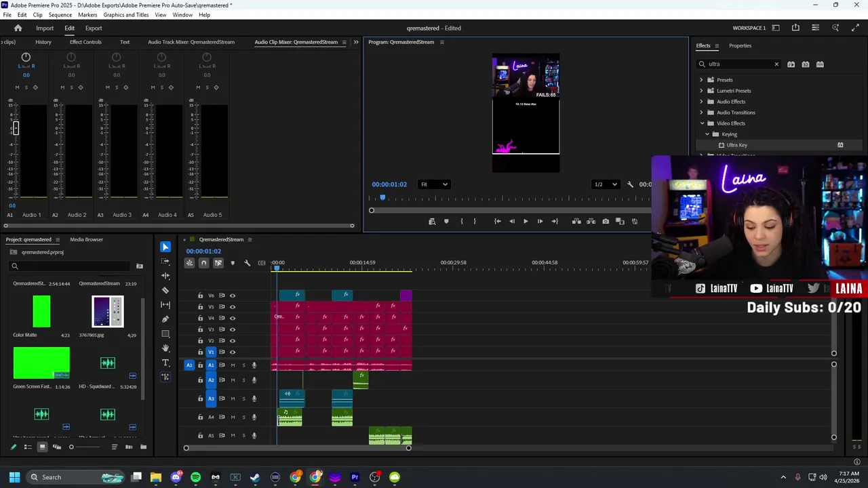Screen dimensions: 868x488
Task: Expand Audio Effects folder
Action: pyautogui.click(x=702, y=102)
